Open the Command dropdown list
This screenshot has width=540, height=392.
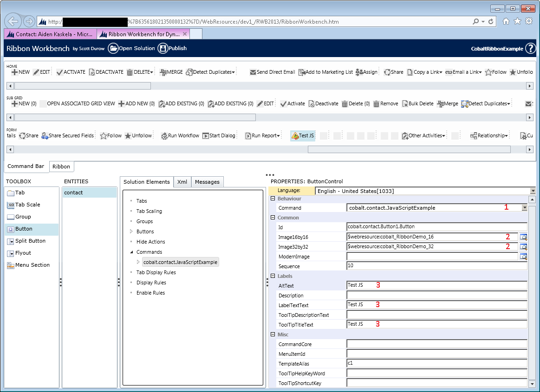[524, 208]
